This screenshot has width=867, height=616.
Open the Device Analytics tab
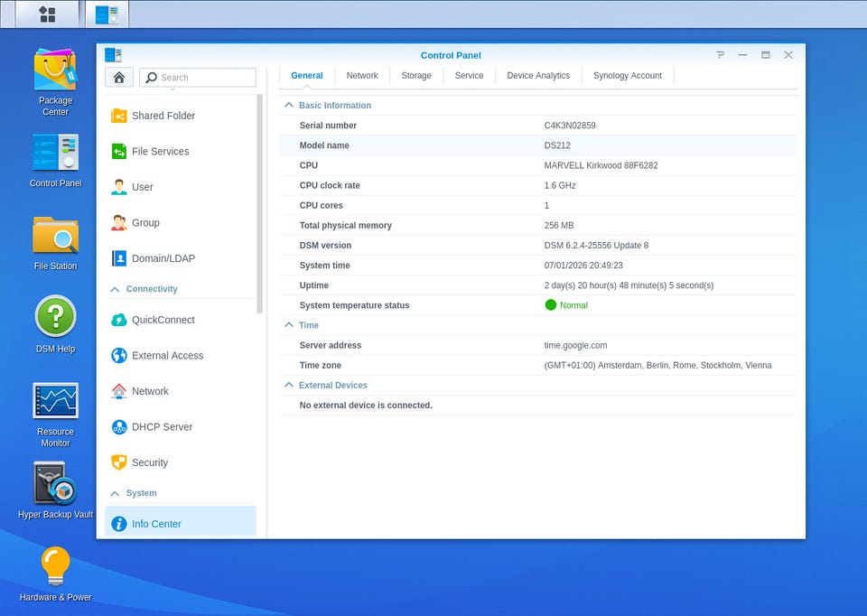[x=538, y=76]
